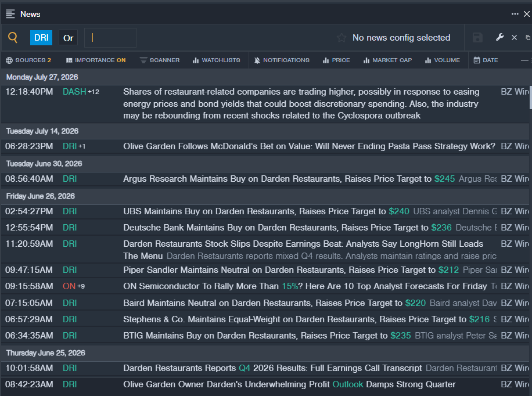
Task: Click the pop-out window icon
Action: tap(528, 38)
